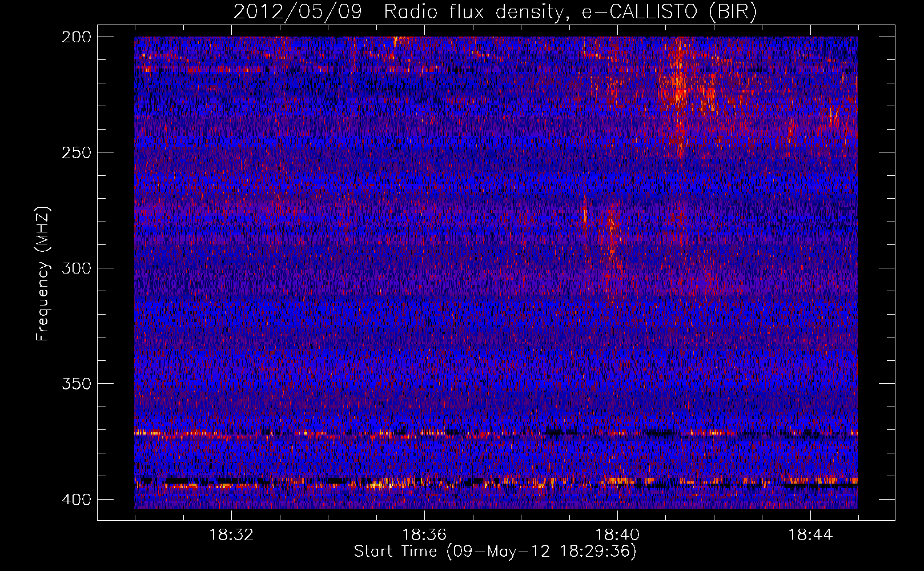Click the "Start Time (09-May-12 18:29:36)" axis label
Image resolution: width=924 pixels, height=571 pixels.
(495, 552)
